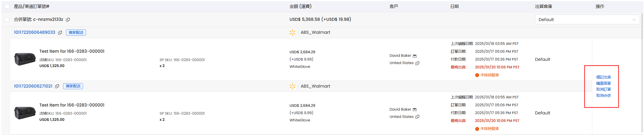Check the merged order c-nnzmx2133z checkbox
Viewport: 644px width, 136px height.
point(7,20)
